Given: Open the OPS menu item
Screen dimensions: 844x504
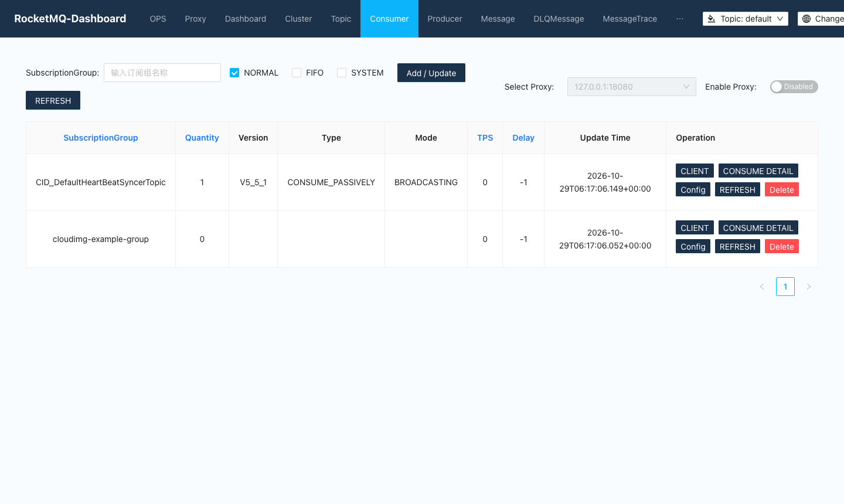Looking at the screenshot, I should pyautogui.click(x=158, y=19).
